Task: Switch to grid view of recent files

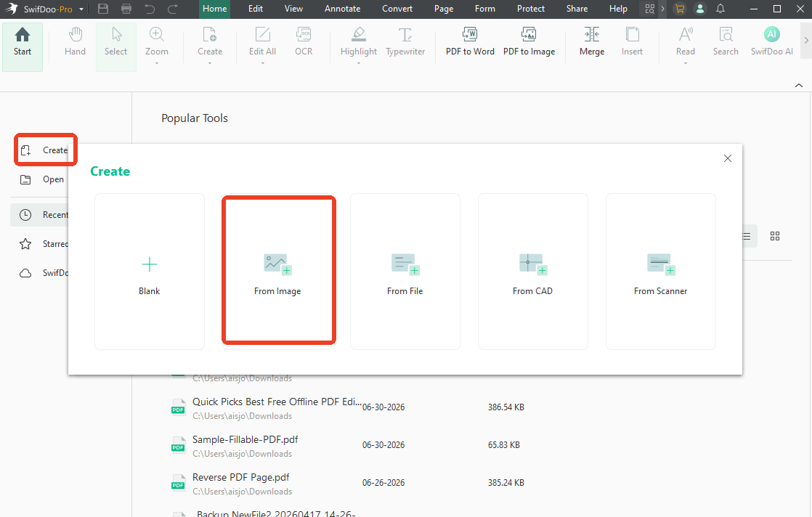Action: [775, 236]
